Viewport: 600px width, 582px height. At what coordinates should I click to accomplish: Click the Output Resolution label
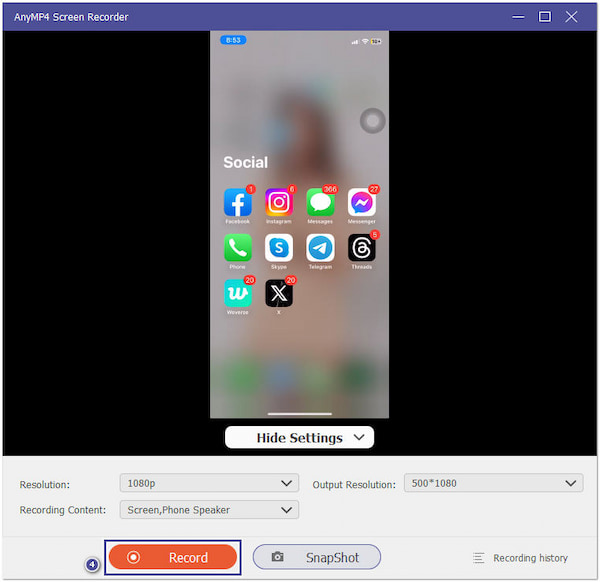[354, 484]
